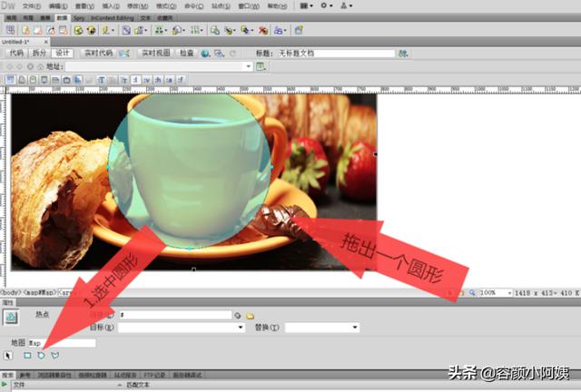Open the 浏览器兼容性 results tab
The image size is (581, 392).
coord(54,375)
